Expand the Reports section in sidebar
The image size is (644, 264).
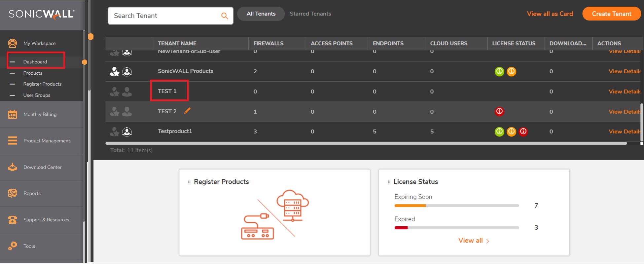pyautogui.click(x=32, y=193)
